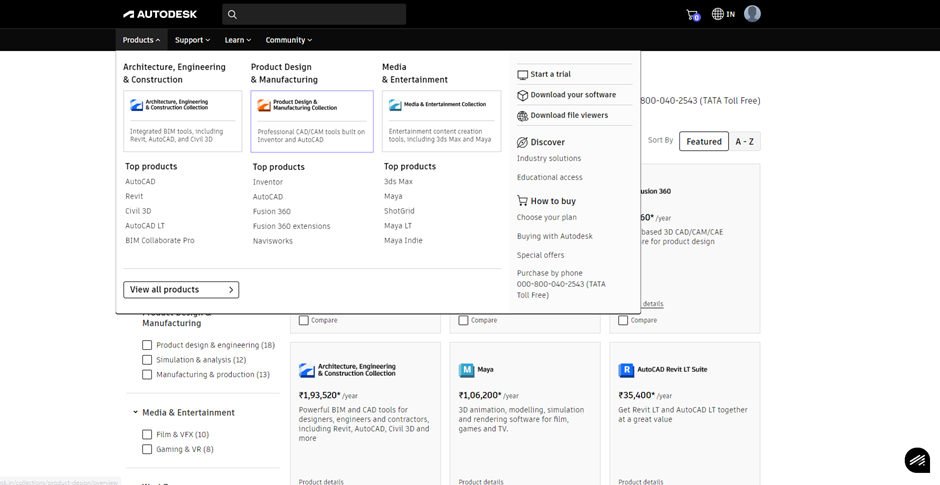Image resolution: width=940 pixels, height=485 pixels.
Task: Click Start a trial link
Action: tap(550, 74)
